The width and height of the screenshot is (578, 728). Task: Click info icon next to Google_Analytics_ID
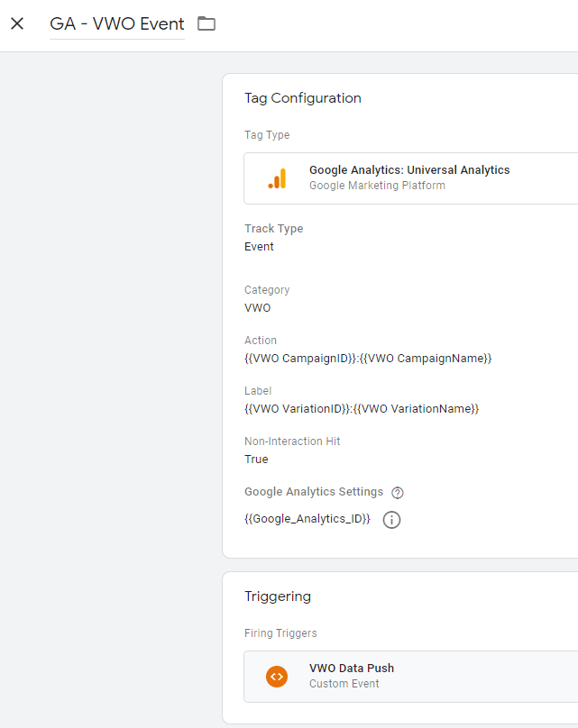click(391, 520)
